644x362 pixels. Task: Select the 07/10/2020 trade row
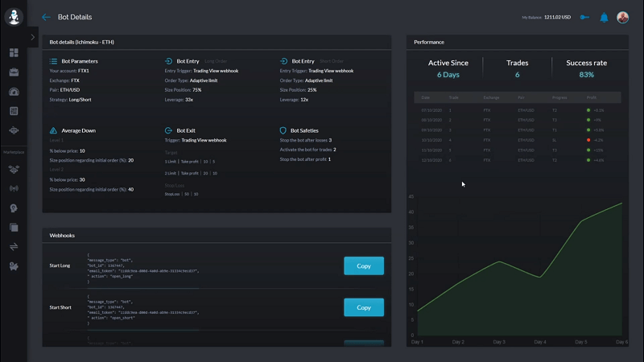(517, 110)
